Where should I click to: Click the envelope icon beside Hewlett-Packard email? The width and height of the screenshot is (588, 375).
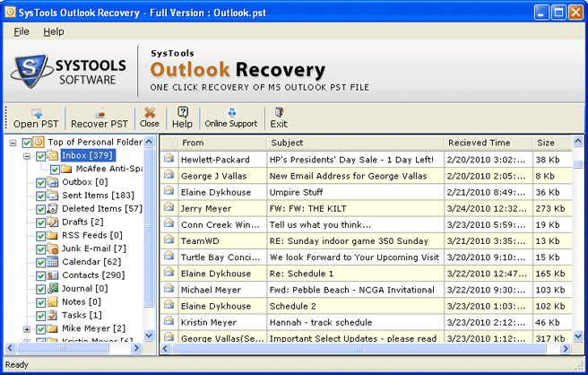pos(168,159)
